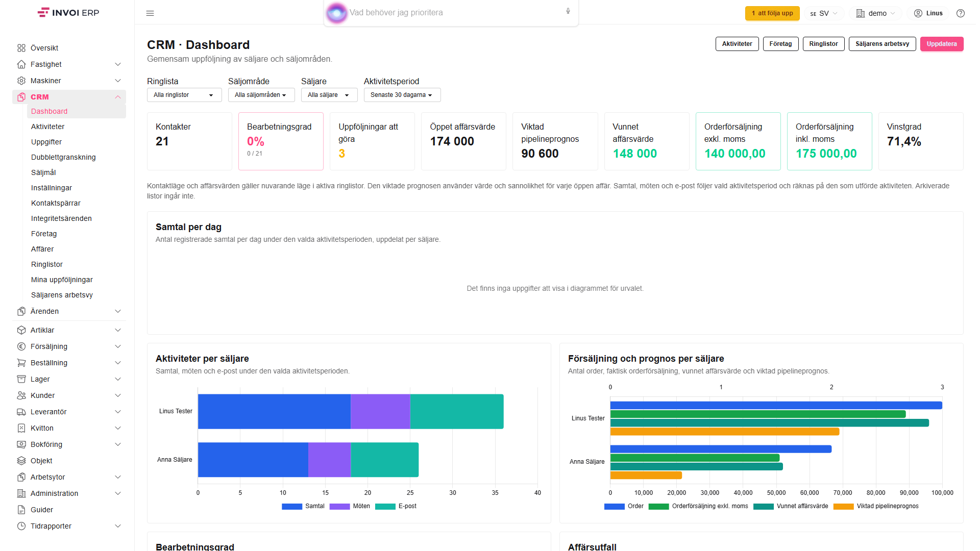Click the Bearbetningsgrad KPI card
980x551 pixels.
pyautogui.click(x=281, y=141)
